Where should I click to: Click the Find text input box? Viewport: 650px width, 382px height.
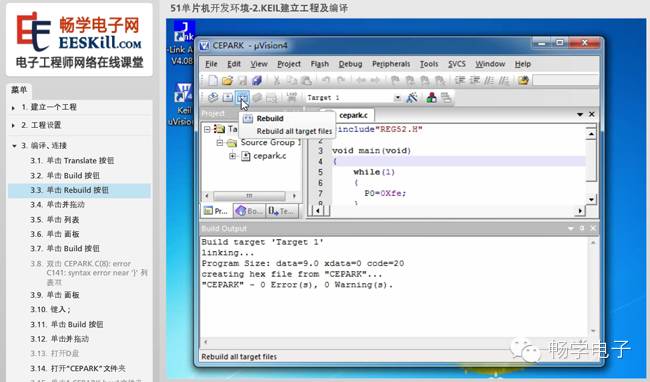coord(565,80)
